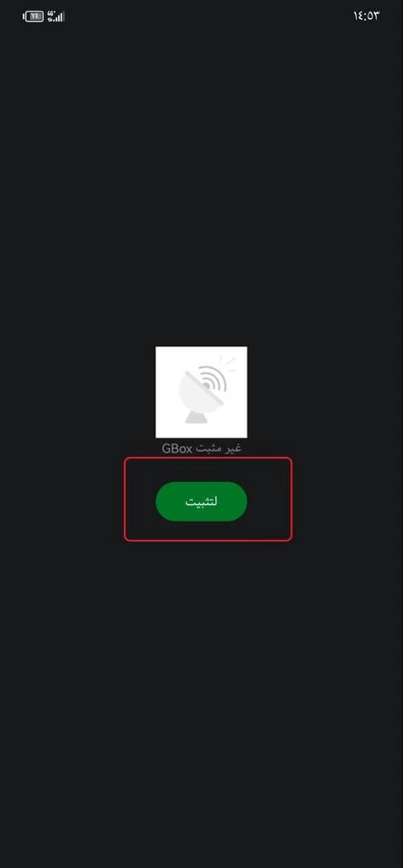Image resolution: width=403 pixels, height=868 pixels.
Task: Tap the Arabic text غير مثبت
Action: [x=219, y=449]
